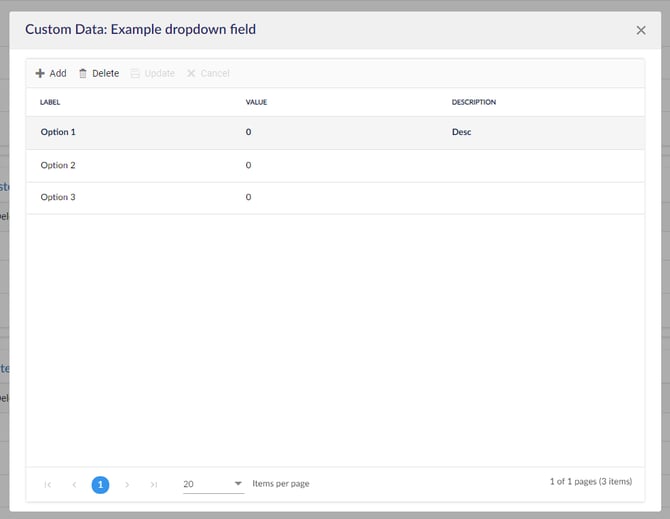Sort by the DESCRIPTION column header

coord(474,102)
